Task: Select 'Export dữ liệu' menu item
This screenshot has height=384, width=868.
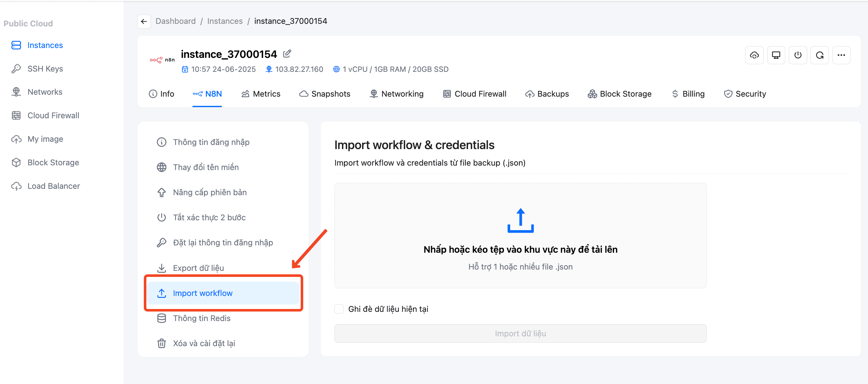Action: point(198,268)
